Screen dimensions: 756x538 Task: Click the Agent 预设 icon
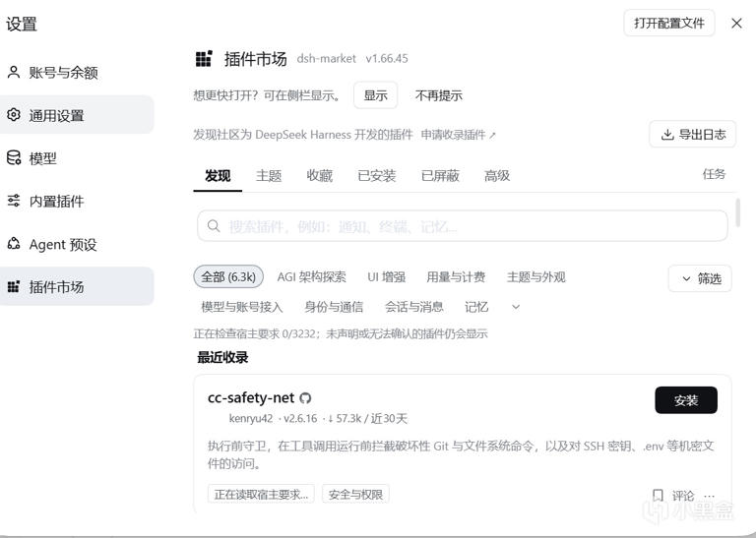pos(14,244)
